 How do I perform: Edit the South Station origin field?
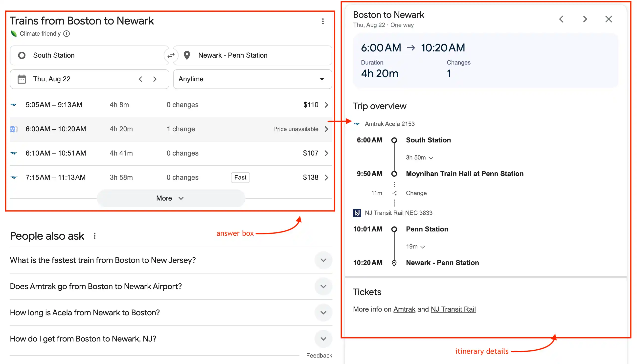pyautogui.click(x=90, y=55)
